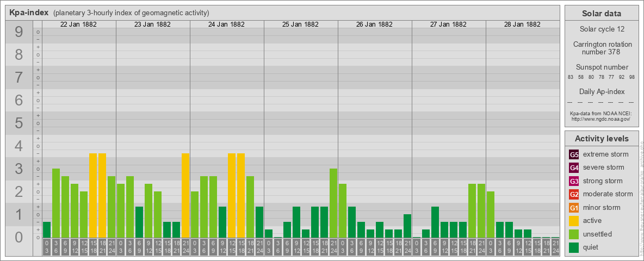Click sunspot value 80
The height and width of the screenshot is (261, 644).
pyautogui.click(x=591, y=77)
